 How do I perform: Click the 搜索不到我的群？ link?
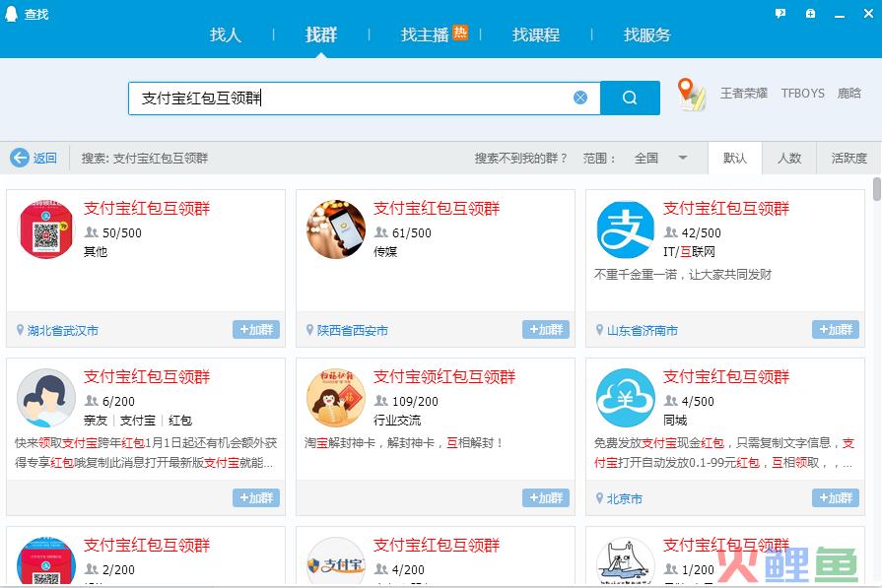point(520,158)
